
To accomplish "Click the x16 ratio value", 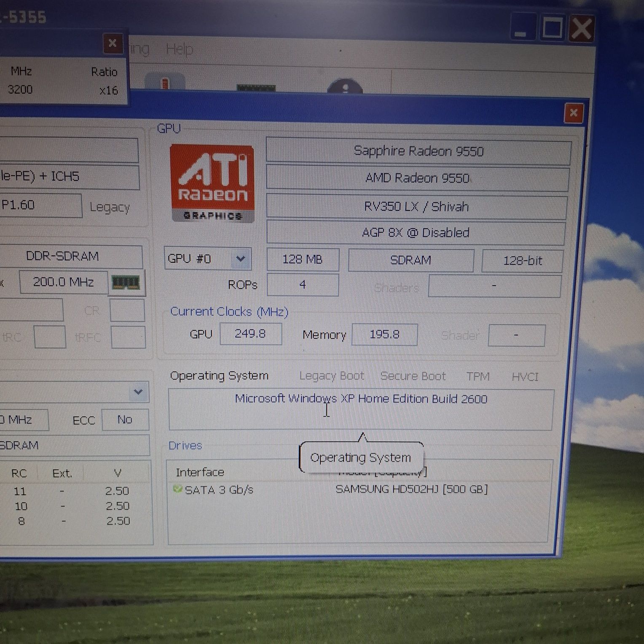I will tap(109, 90).
